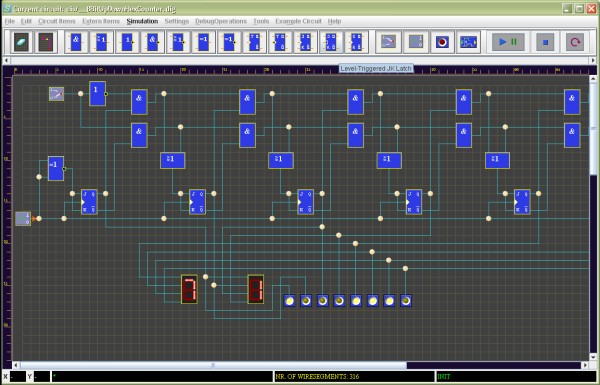The image size is (600, 385).
Task: Select the switch component toolbar icon
Action: pyautogui.click(x=388, y=42)
